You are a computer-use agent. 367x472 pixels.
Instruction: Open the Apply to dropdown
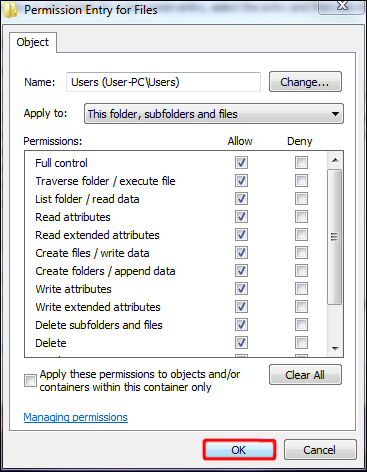click(214, 114)
